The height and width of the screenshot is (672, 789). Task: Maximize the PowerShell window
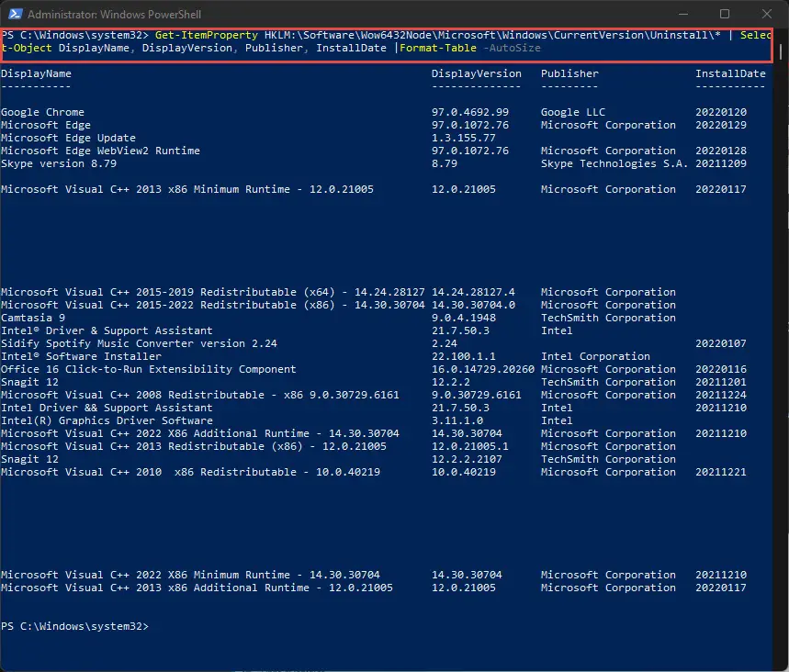point(725,14)
